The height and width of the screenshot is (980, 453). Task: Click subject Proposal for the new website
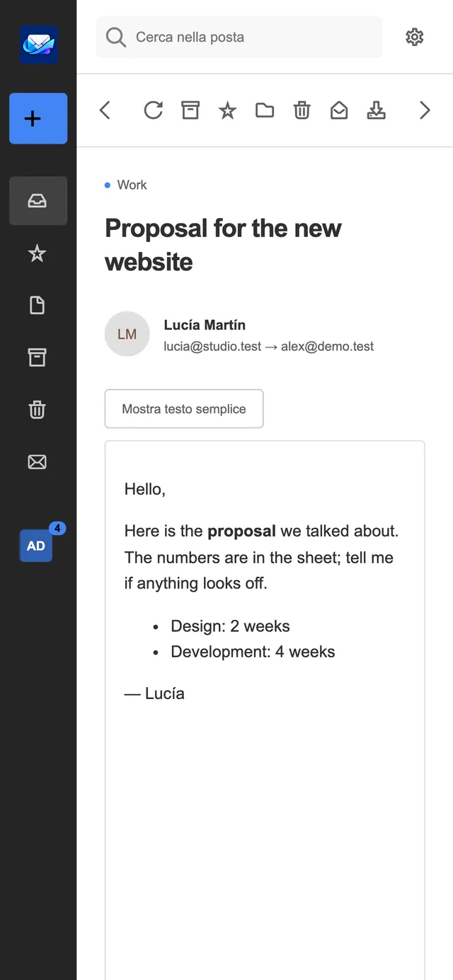pos(223,245)
